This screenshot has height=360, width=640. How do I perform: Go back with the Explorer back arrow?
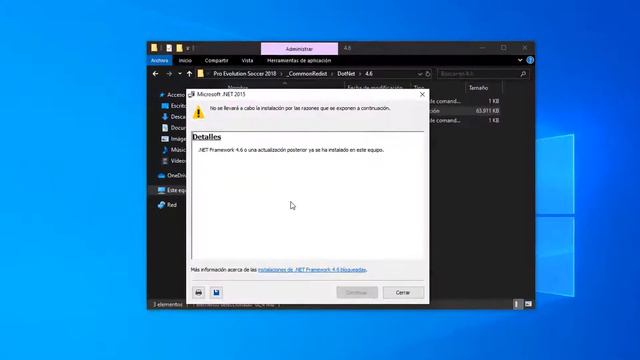coord(156,74)
